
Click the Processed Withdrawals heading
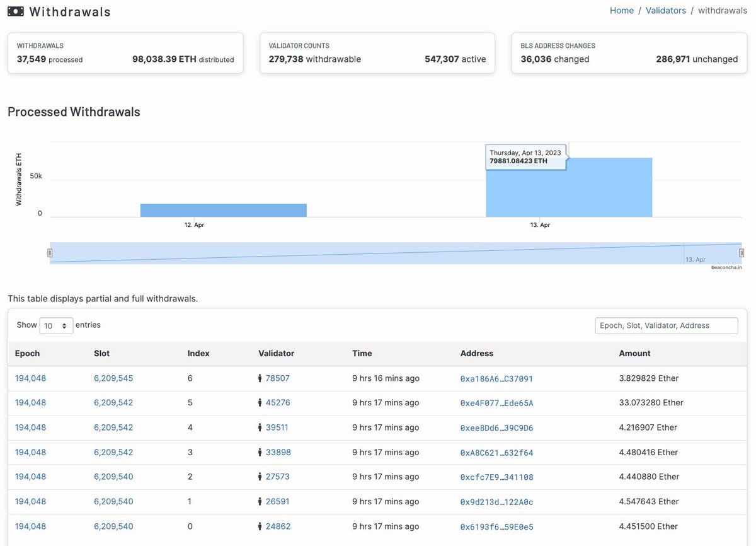74,112
